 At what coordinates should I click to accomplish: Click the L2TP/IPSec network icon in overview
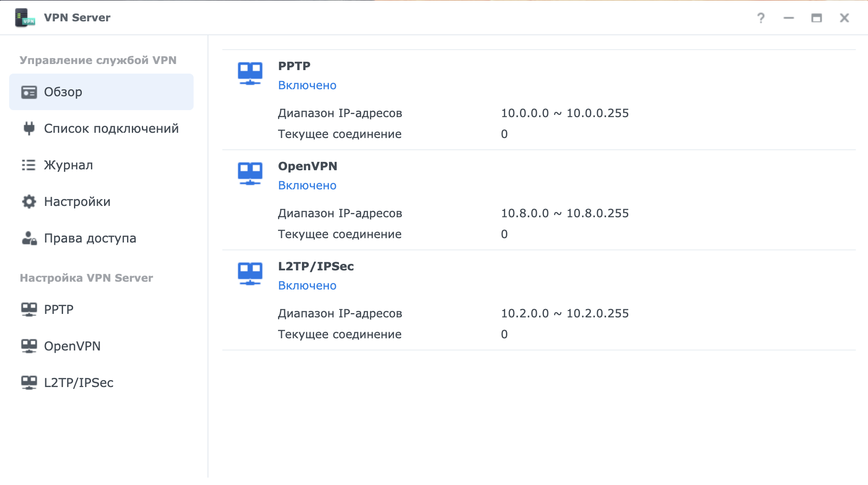point(250,274)
